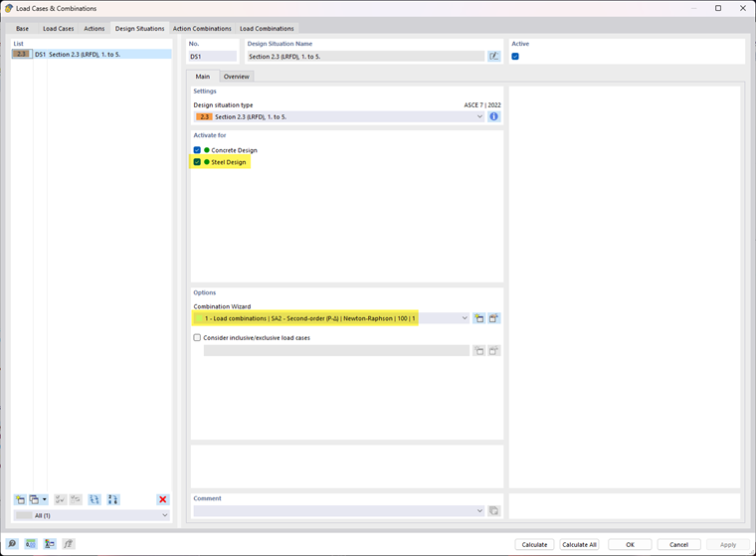Maximize the Load Cases & Combinations window

pos(718,8)
